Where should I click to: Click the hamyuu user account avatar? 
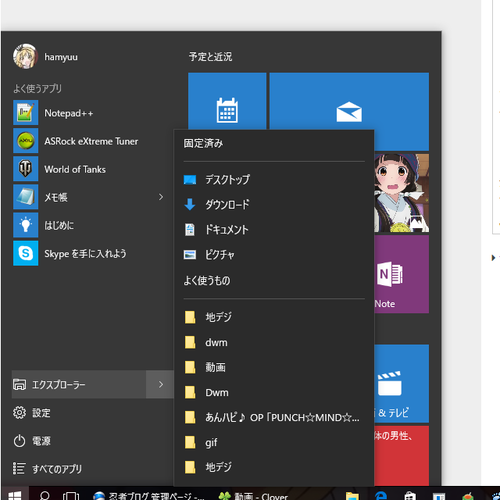[25, 56]
